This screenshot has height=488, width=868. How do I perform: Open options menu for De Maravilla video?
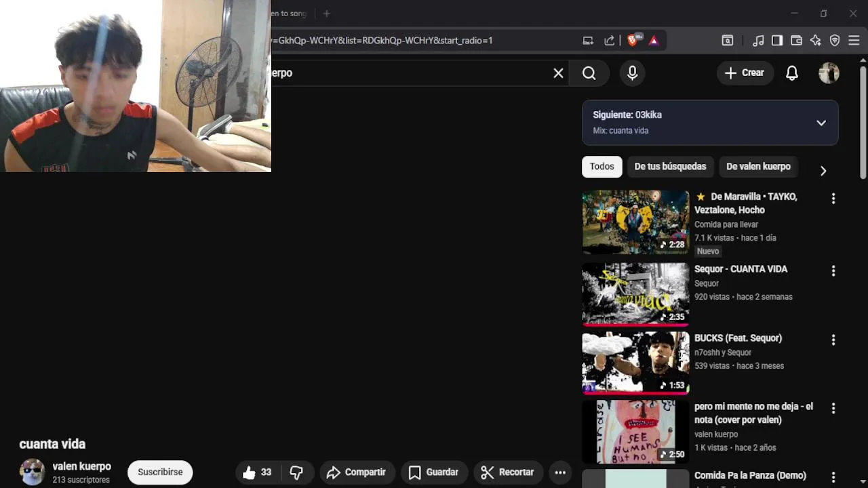[833, 199]
